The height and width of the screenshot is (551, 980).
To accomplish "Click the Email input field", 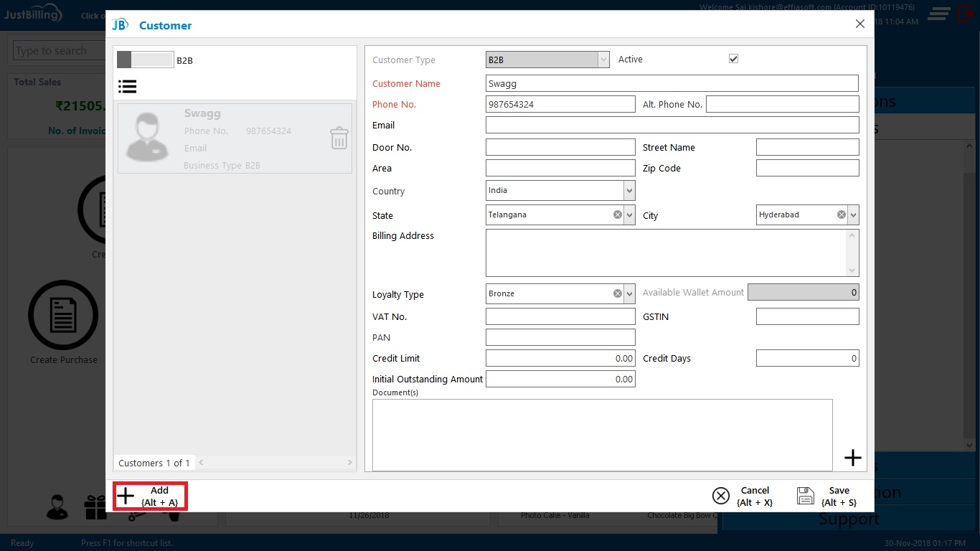I will coord(672,125).
